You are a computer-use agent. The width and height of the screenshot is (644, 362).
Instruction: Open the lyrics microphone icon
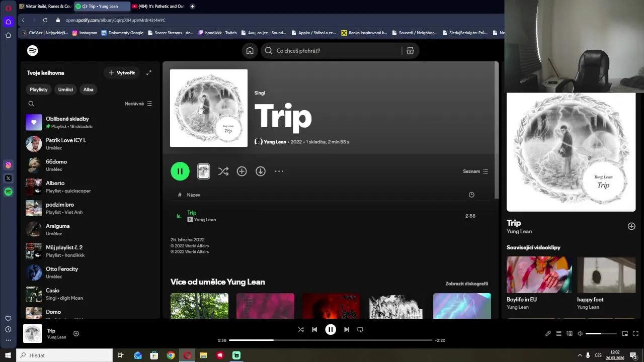pos(548,333)
